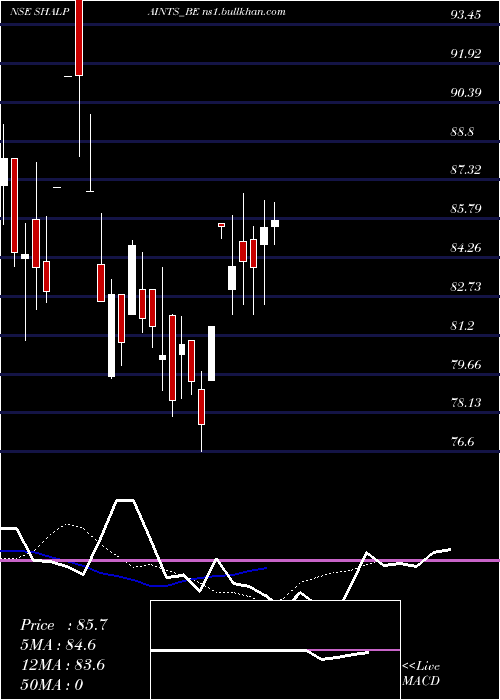Click the 50MA : 0 readout
Image resolution: width=500 pixels, height=700 pixels.
[52, 684]
